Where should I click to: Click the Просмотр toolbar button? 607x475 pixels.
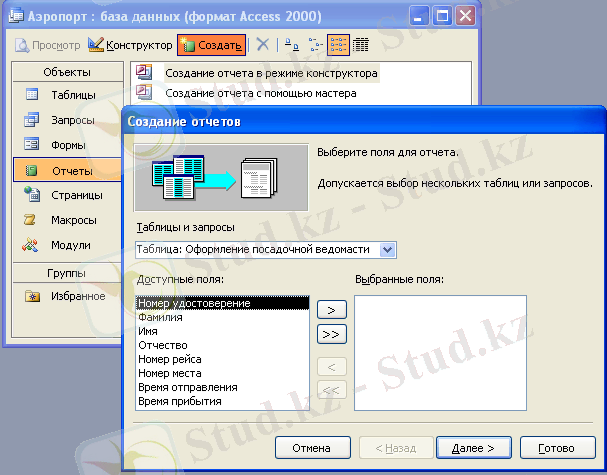(48, 45)
